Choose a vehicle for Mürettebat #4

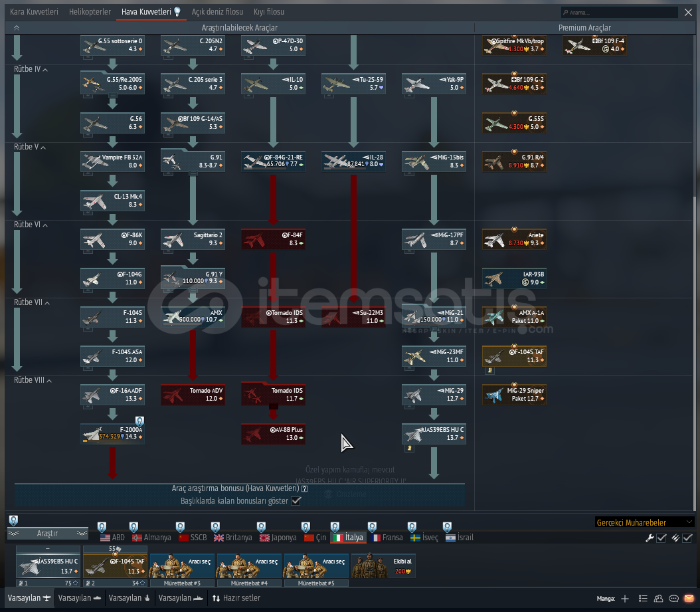click(x=249, y=566)
